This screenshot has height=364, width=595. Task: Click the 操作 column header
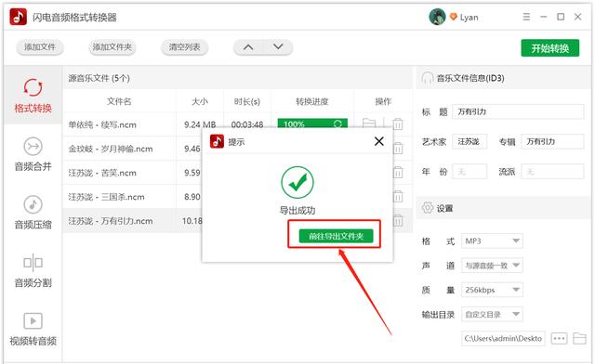(383, 101)
